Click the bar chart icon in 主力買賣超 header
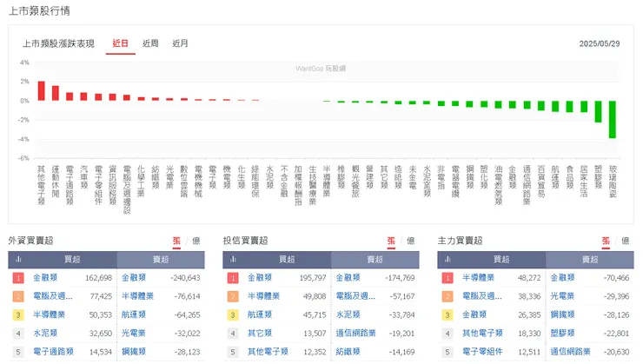This screenshot has height=364, width=643. pyautogui.click(x=447, y=260)
